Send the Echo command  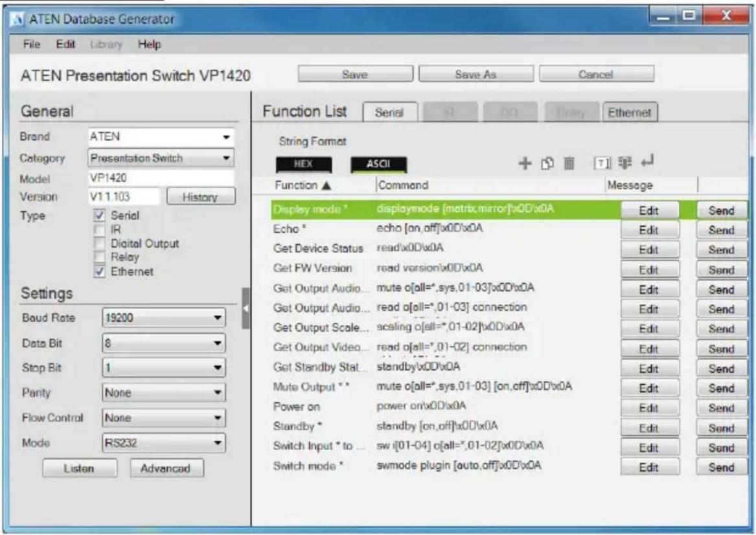pos(722,230)
